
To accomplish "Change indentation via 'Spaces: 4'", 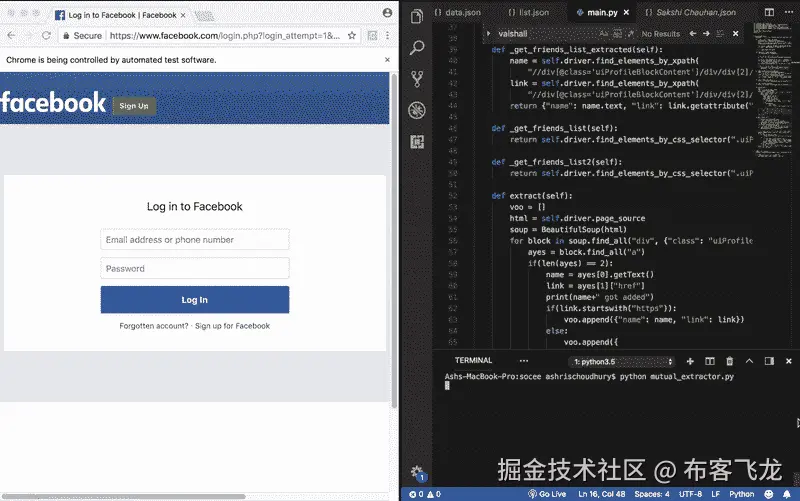I will coord(652,494).
